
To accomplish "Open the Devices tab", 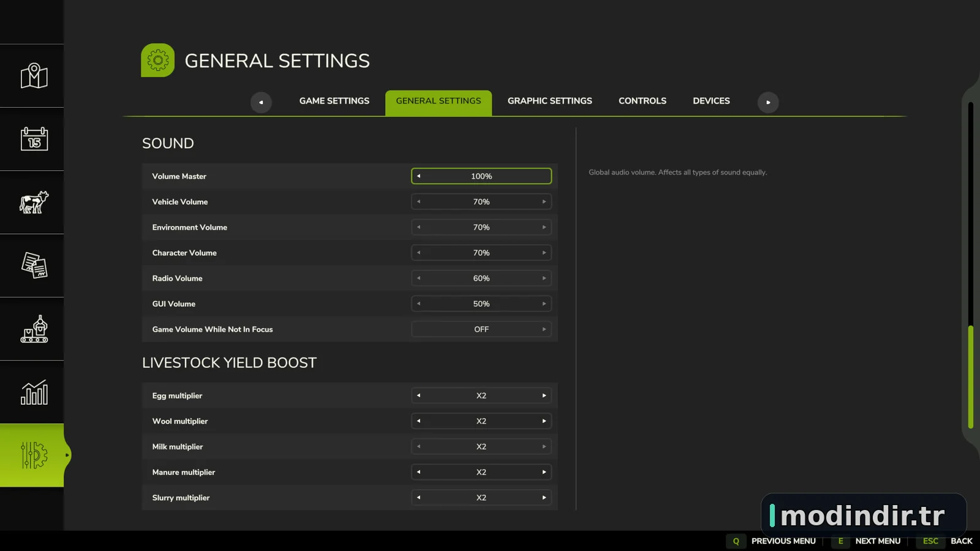I will 711,101.
